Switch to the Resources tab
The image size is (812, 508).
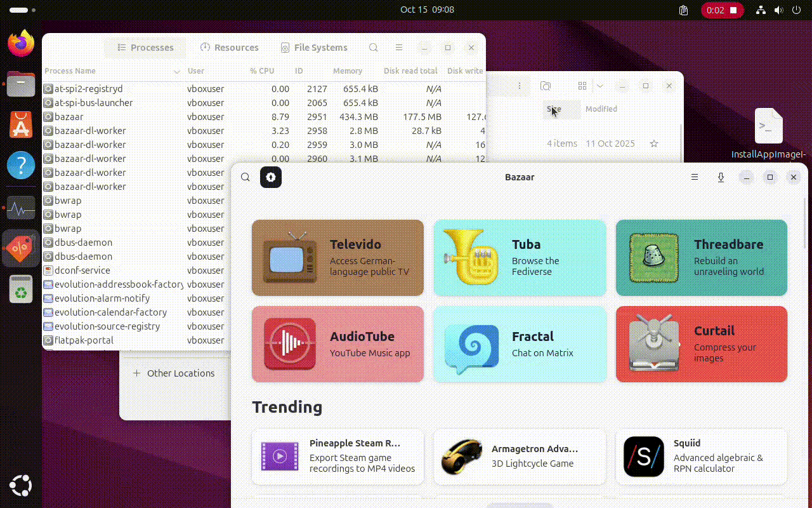point(230,48)
